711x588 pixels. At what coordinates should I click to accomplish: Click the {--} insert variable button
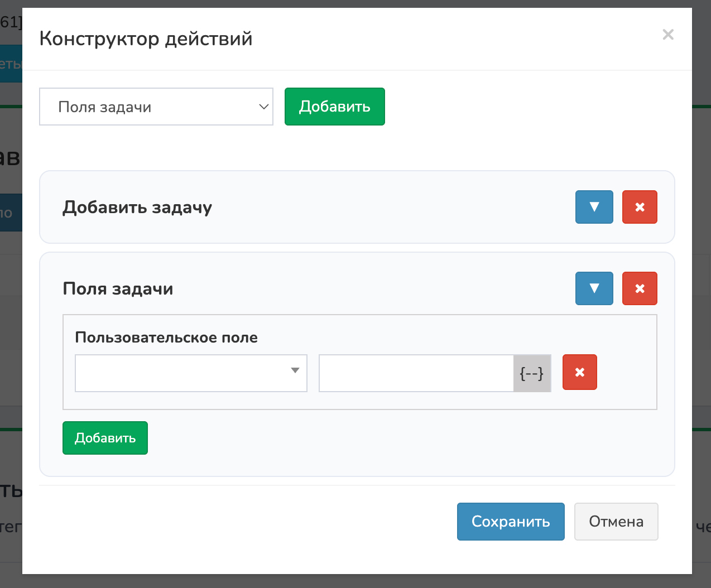[x=532, y=373]
